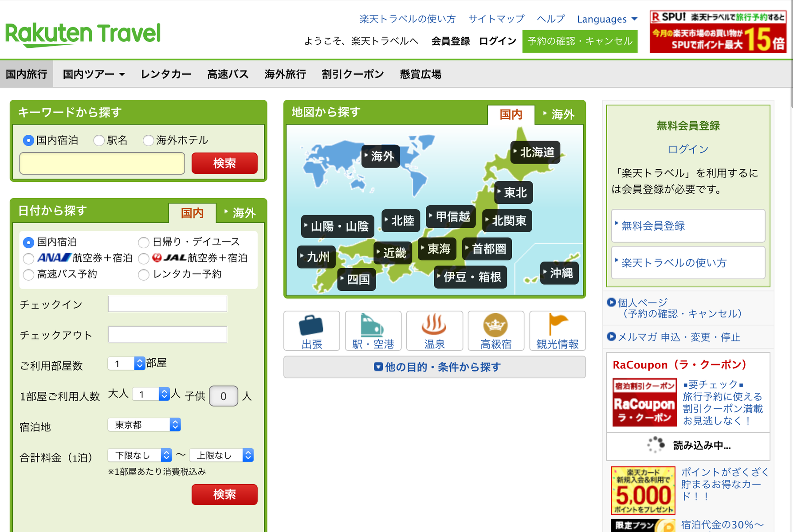
Task: Select 北関東 region on the map
Action: pyautogui.click(x=507, y=221)
